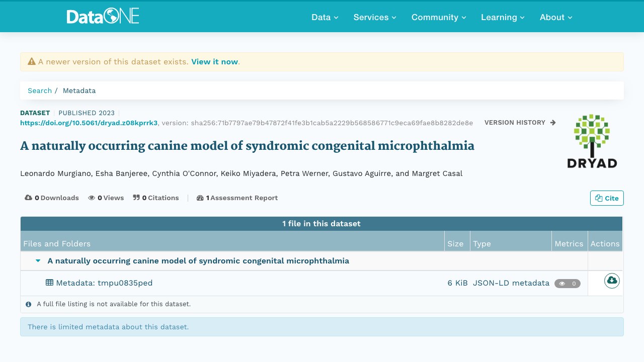Click the 0 Downloads metric text

click(57, 198)
